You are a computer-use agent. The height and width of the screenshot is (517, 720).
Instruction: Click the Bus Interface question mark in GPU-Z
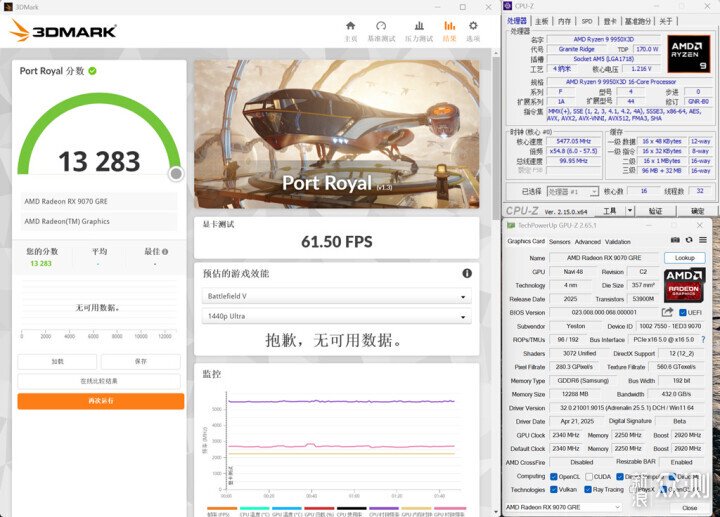point(703,339)
